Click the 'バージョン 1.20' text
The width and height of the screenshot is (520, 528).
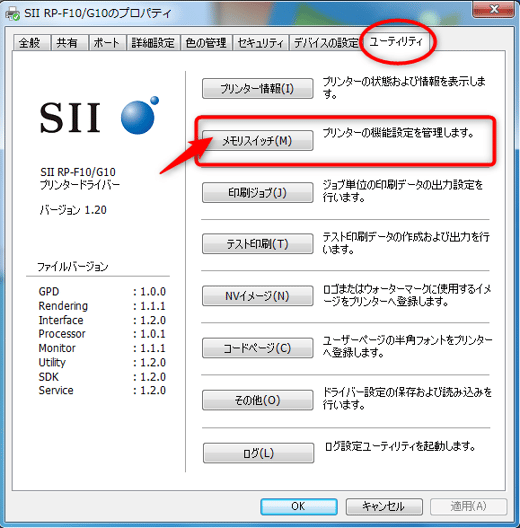point(73,210)
